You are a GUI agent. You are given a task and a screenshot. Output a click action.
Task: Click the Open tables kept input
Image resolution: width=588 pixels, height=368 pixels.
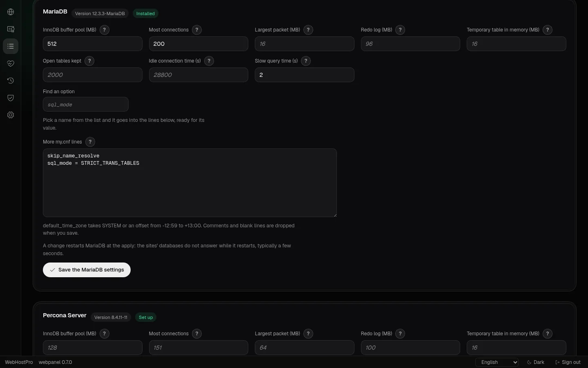point(93,75)
